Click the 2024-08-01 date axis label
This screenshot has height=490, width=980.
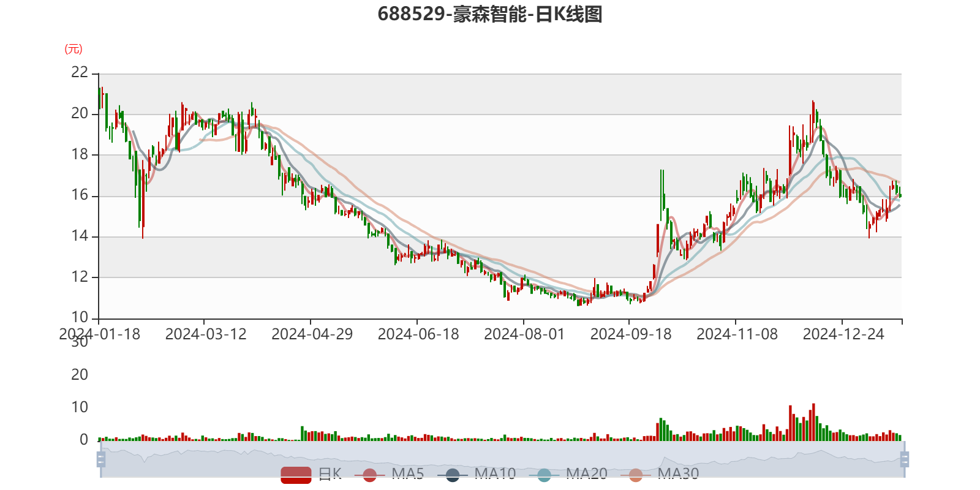[x=524, y=334]
